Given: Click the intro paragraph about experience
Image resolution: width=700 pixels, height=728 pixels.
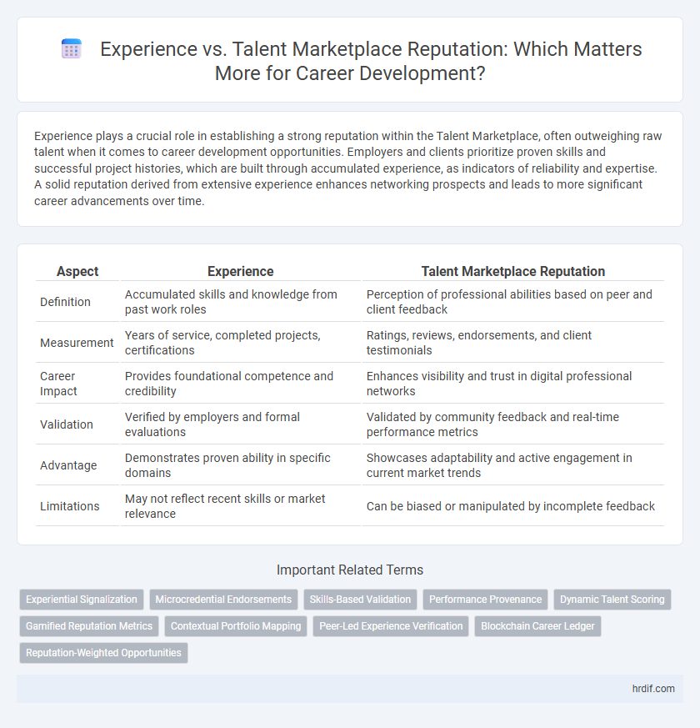Looking at the screenshot, I should 347,168.
